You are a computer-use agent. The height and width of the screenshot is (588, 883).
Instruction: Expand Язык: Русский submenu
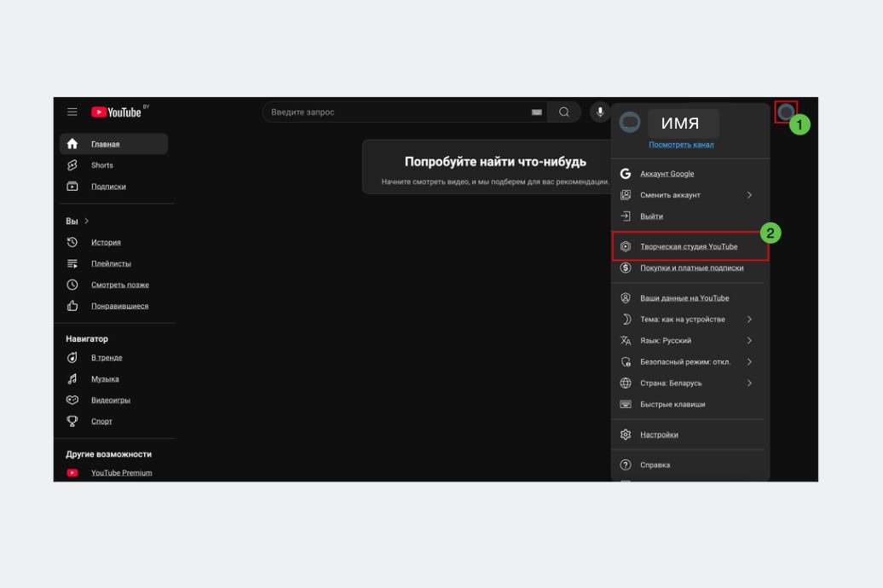(689, 341)
